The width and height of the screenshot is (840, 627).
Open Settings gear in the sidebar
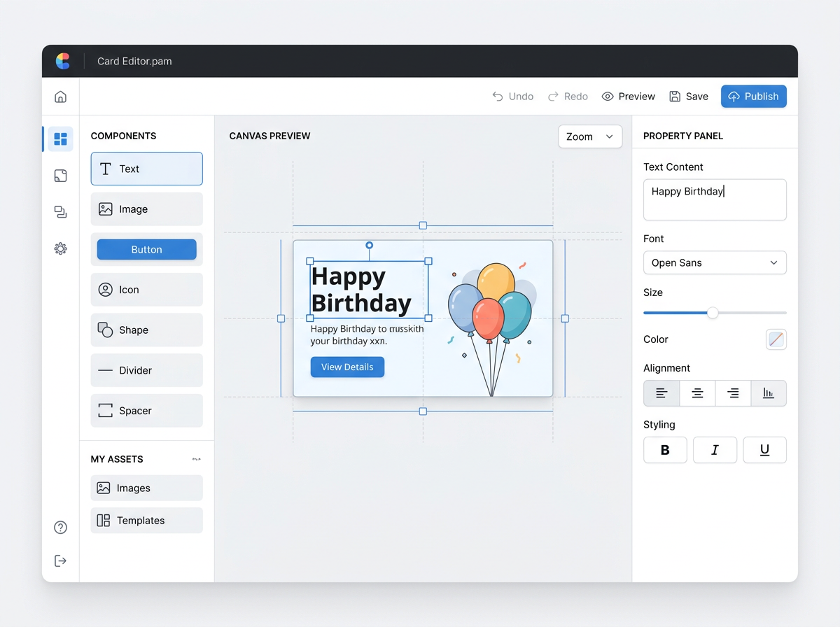coord(61,248)
